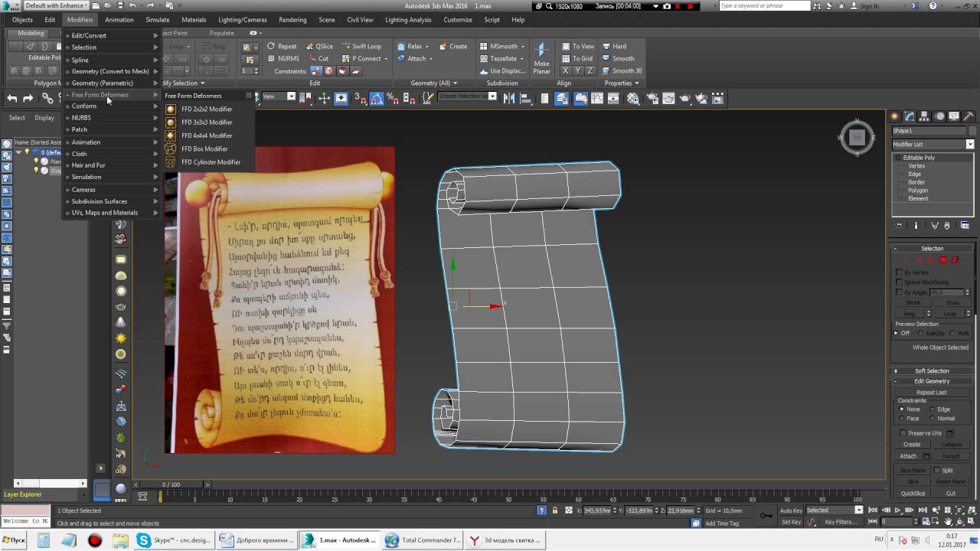980x551 pixels.
Task: Click the QuickSlice button
Action: tap(913, 494)
